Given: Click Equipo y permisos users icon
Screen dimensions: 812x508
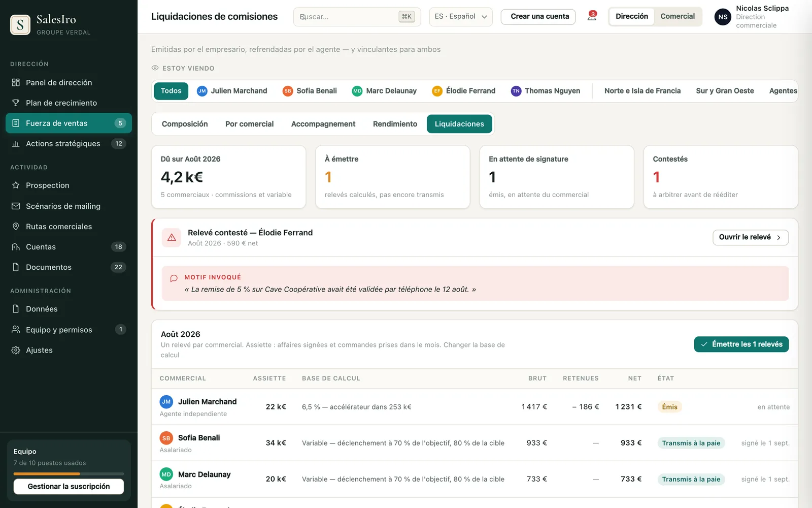Looking at the screenshot, I should pos(16,330).
